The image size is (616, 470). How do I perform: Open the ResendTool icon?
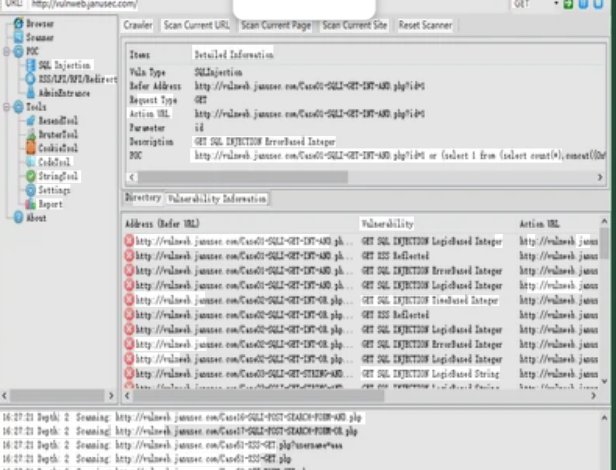(x=31, y=121)
